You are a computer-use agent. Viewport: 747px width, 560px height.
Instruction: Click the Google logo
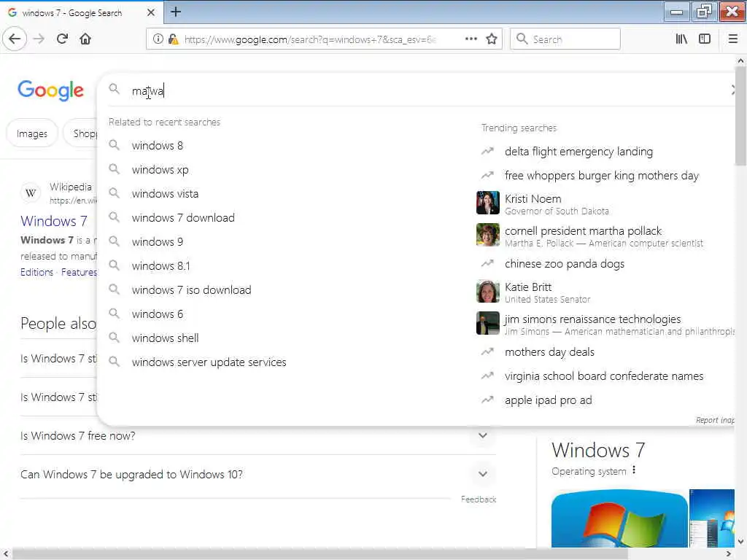tap(50, 90)
